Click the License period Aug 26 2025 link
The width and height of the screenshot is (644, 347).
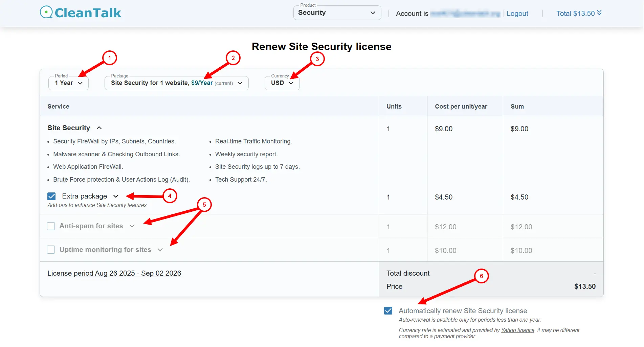coord(114,273)
